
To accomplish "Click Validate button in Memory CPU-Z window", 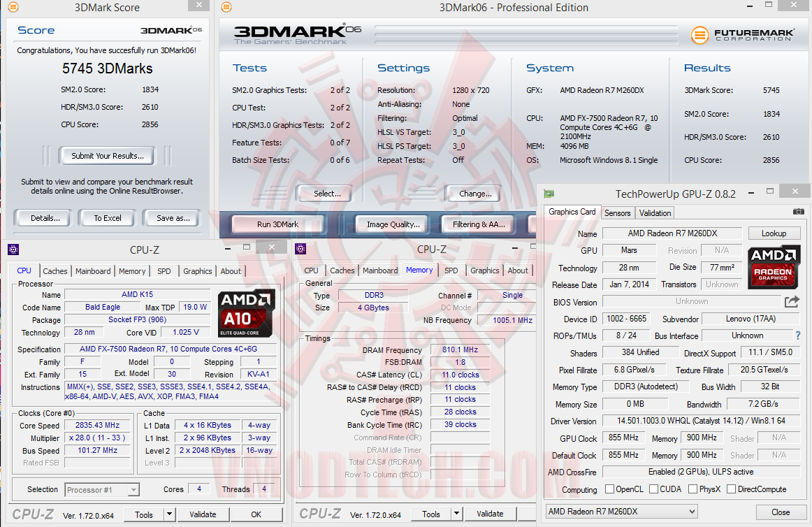I will [490, 514].
